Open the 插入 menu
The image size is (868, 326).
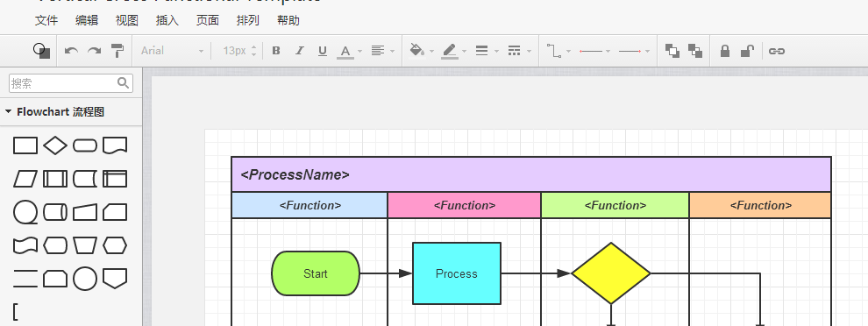tap(167, 20)
